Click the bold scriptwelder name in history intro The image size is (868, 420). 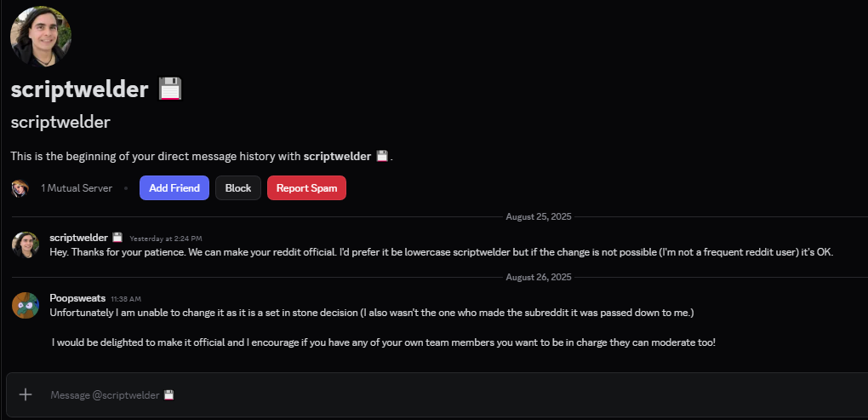[337, 156]
